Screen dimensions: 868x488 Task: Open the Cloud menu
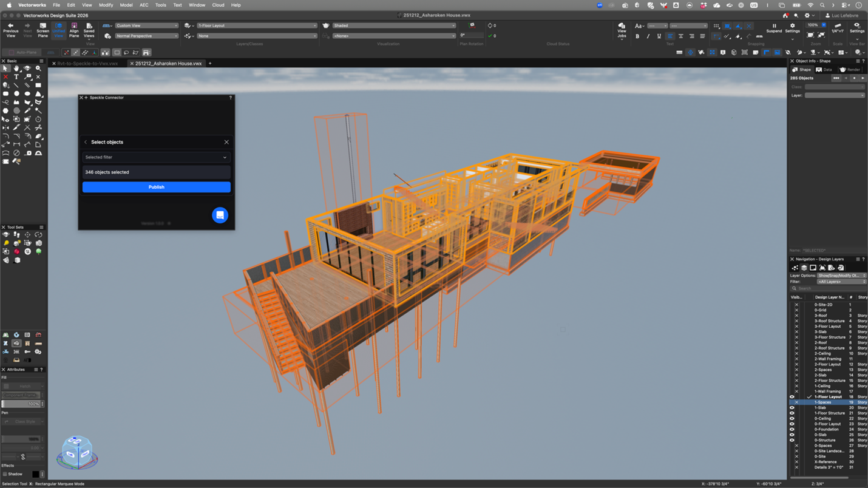(x=218, y=5)
